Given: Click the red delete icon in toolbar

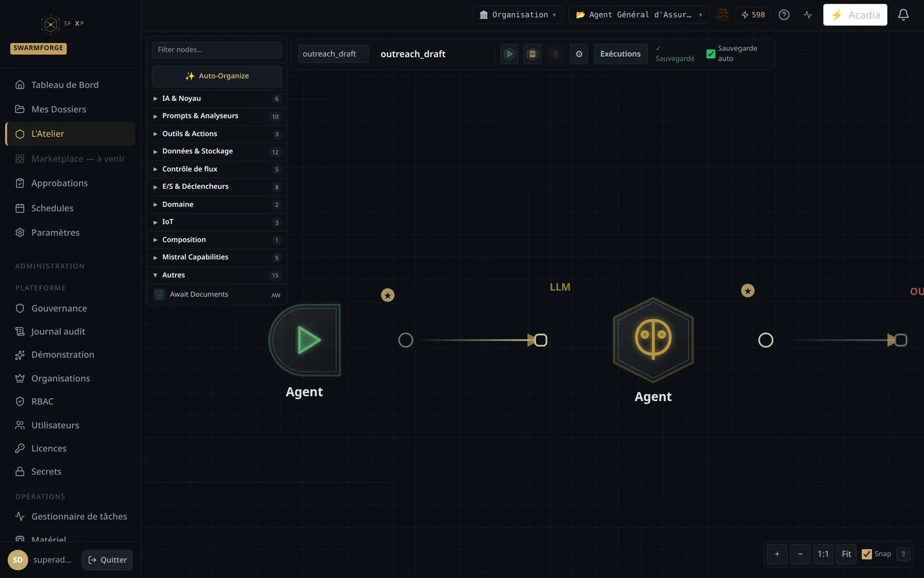Looking at the screenshot, I should (556, 54).
